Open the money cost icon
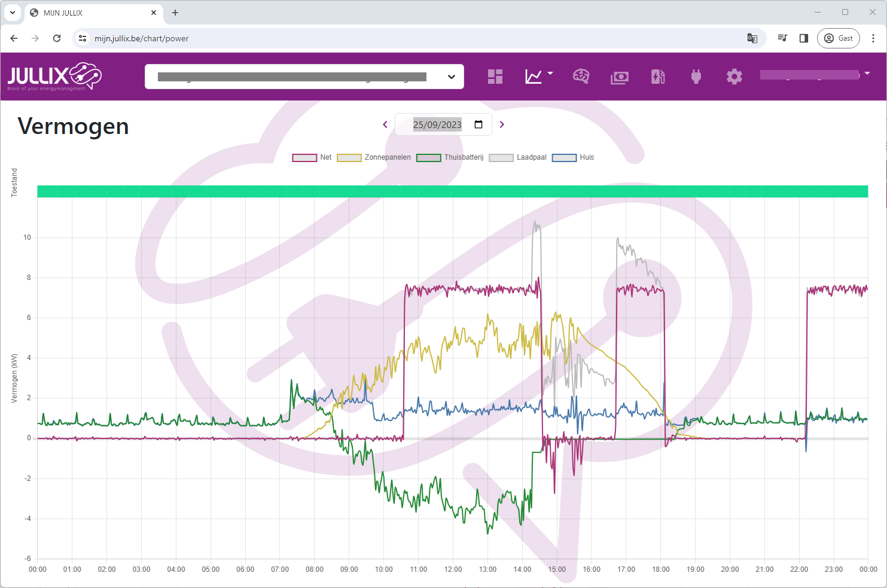 pos(619,77)
